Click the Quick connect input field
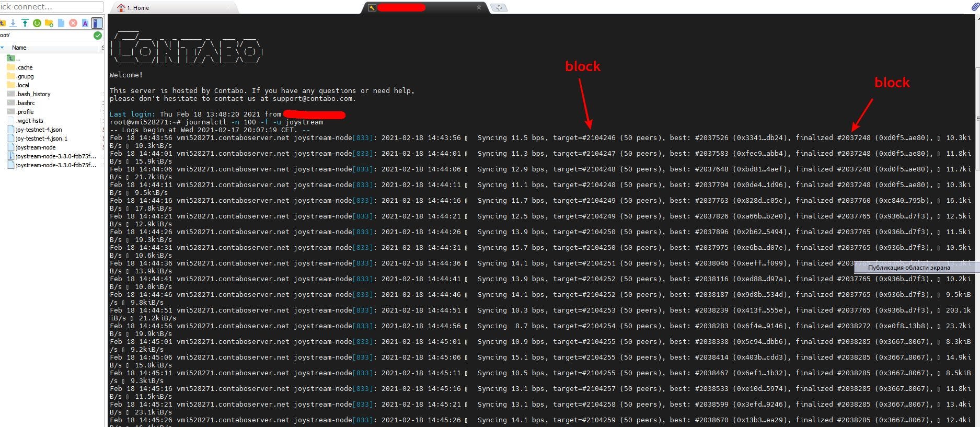 pos(51,7)
